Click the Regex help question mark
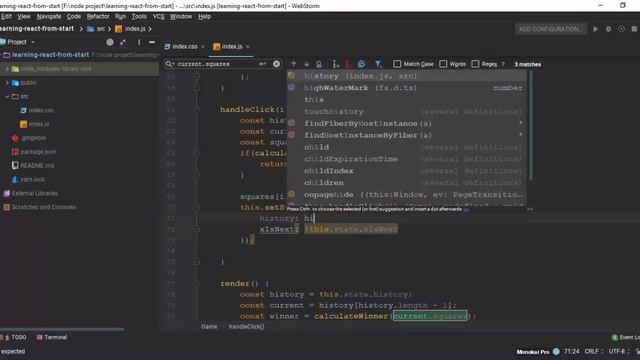Image resolution: width=640 pixels, height=360 pixels. [503, 64]
